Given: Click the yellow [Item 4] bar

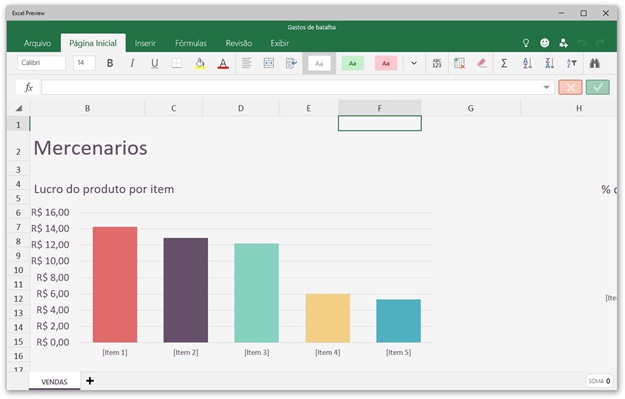Looking at the screenshot, I should (328, 318).
